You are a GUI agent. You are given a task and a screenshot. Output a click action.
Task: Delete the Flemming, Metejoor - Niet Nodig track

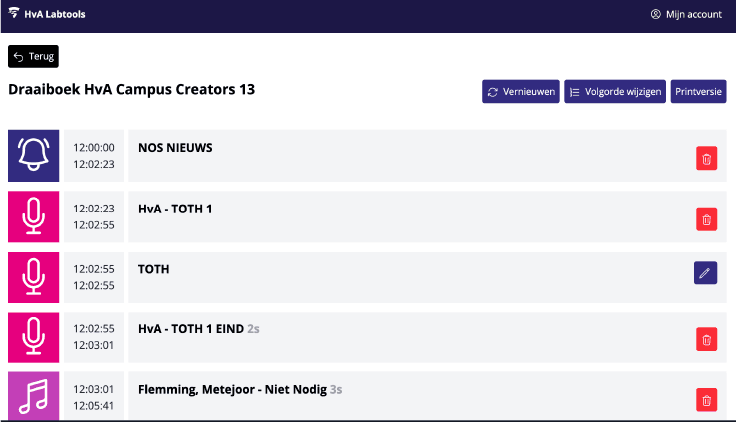pos(706,401)
